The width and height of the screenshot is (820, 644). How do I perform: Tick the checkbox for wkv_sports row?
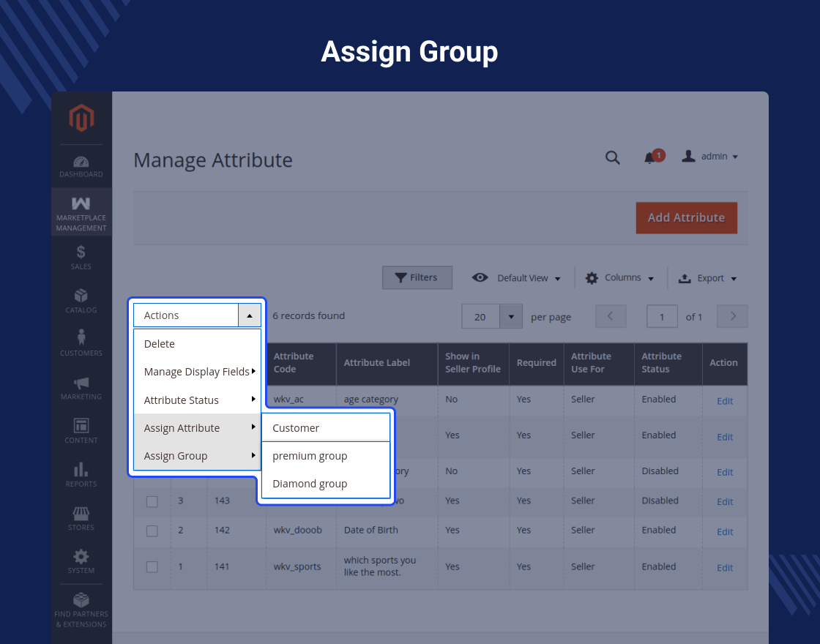pos(152,566)
